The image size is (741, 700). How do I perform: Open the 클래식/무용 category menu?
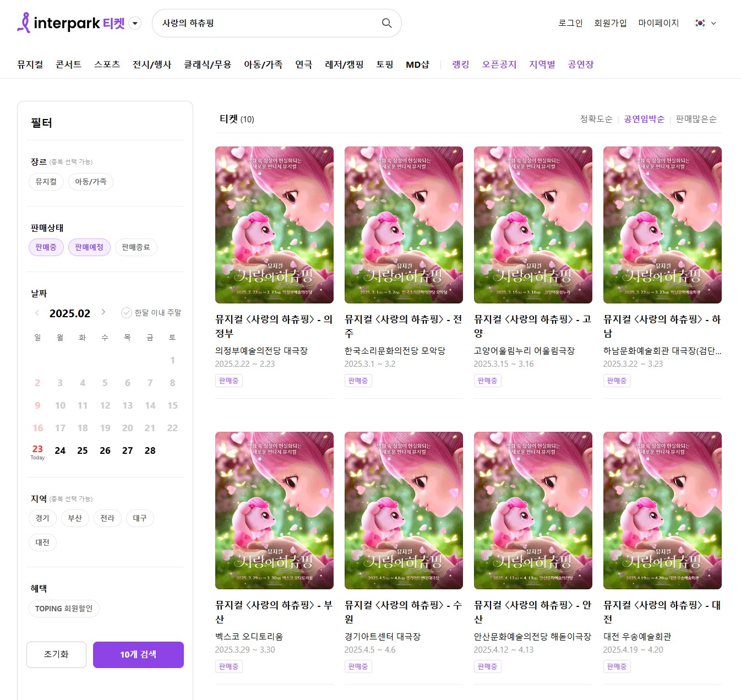[x=208, y=64]
